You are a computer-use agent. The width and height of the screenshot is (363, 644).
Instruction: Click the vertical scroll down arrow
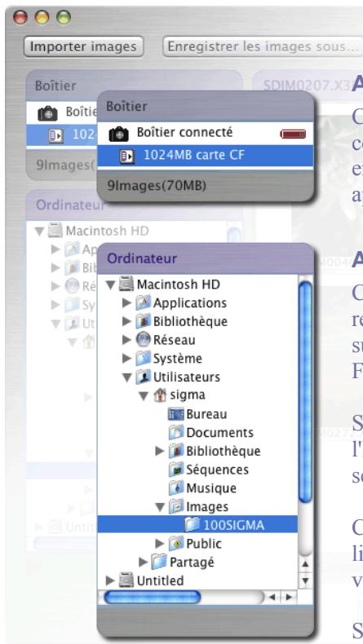(x=305, y=580)
